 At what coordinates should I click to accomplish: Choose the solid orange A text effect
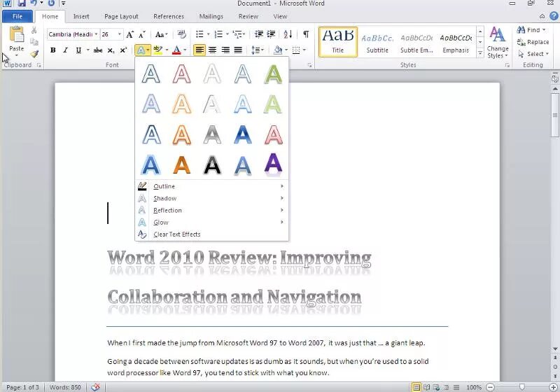point(181,165)
